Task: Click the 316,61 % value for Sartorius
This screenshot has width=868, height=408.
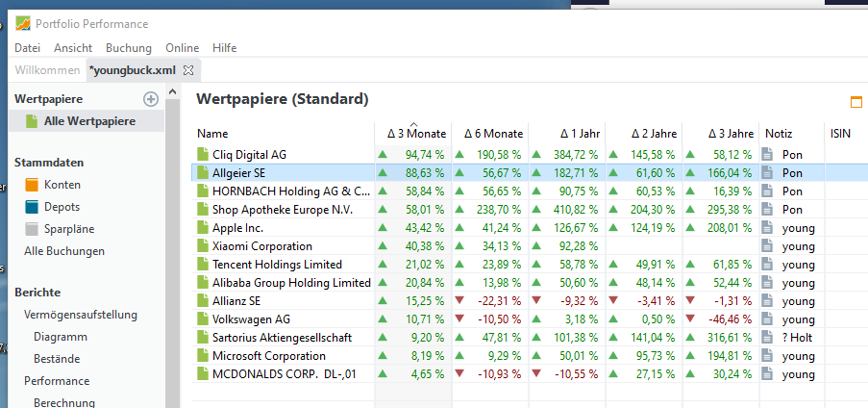Action: (730, 338)
